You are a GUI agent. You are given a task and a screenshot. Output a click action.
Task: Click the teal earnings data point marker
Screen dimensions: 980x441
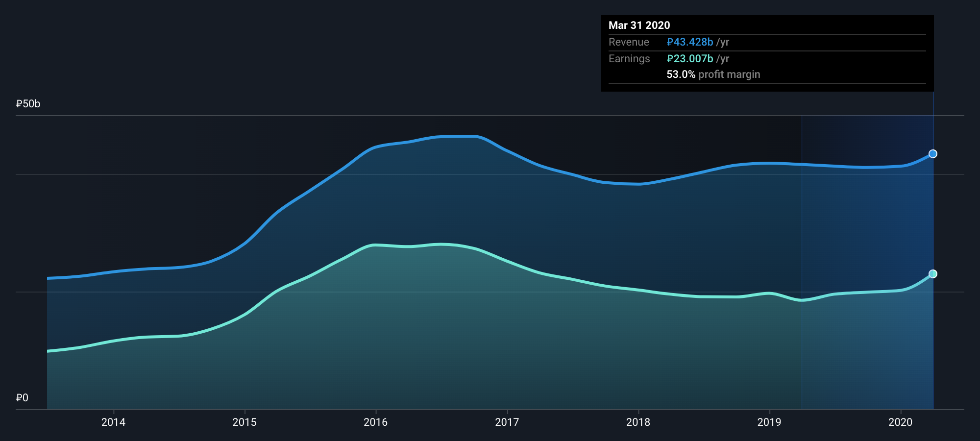click(x=933, y=274)
